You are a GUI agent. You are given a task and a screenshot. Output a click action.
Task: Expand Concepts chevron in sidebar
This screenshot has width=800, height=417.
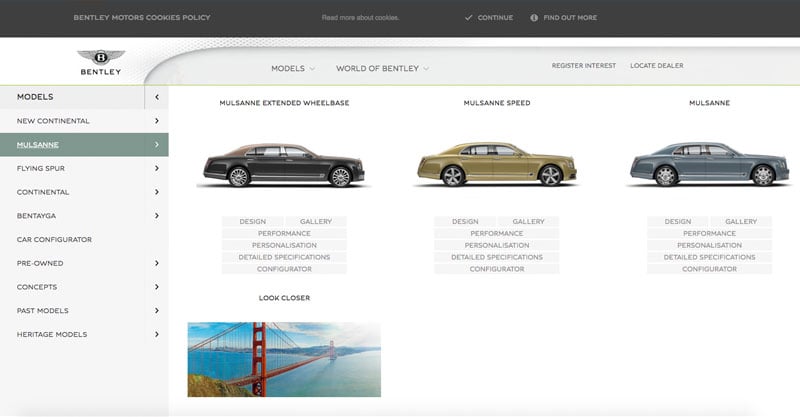tap(157, 287)
